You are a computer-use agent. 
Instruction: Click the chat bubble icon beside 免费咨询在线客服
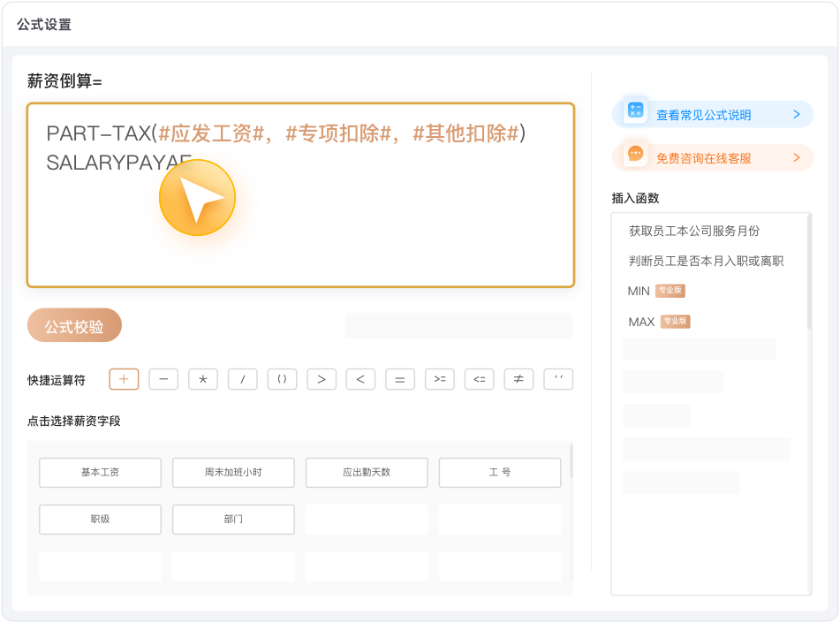pos(635,155)
